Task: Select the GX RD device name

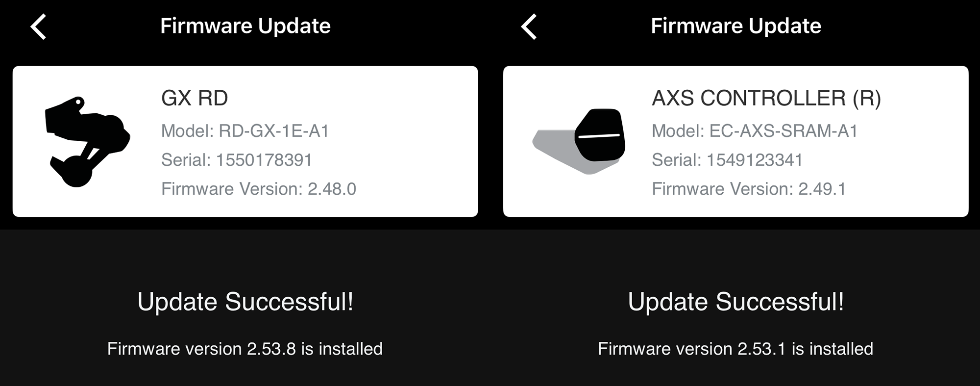Action: [195, 98]
